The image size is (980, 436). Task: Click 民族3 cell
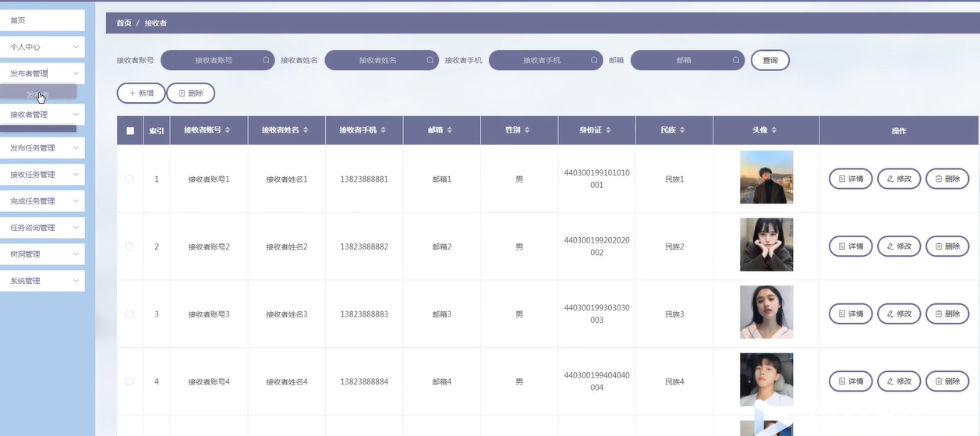(x=674, y=314)
